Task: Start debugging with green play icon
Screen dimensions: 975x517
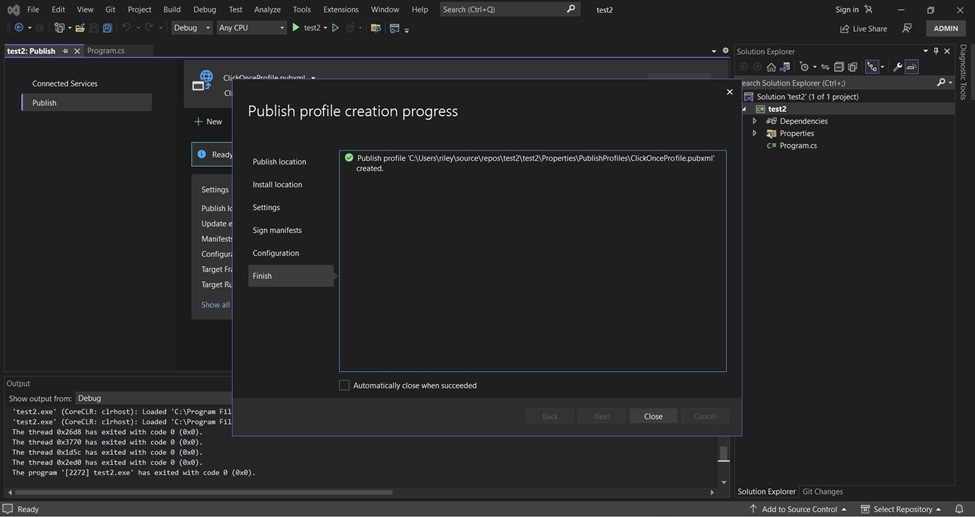Action: point(296,28)
